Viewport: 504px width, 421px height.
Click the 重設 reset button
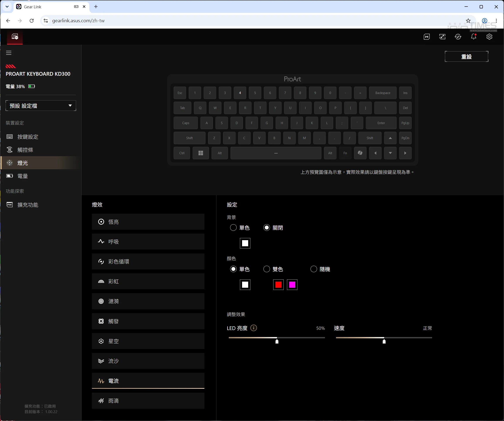(x=467, y=56)
